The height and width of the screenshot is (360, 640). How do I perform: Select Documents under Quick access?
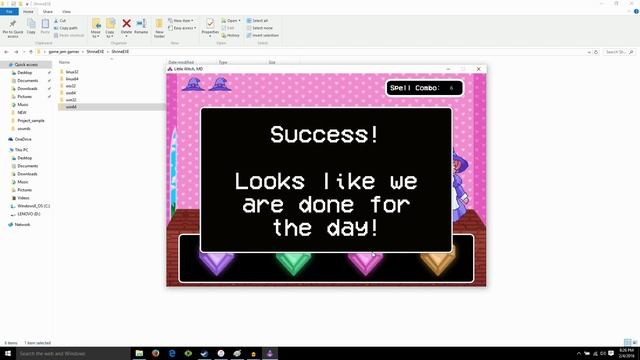click(x=27, y=80)
